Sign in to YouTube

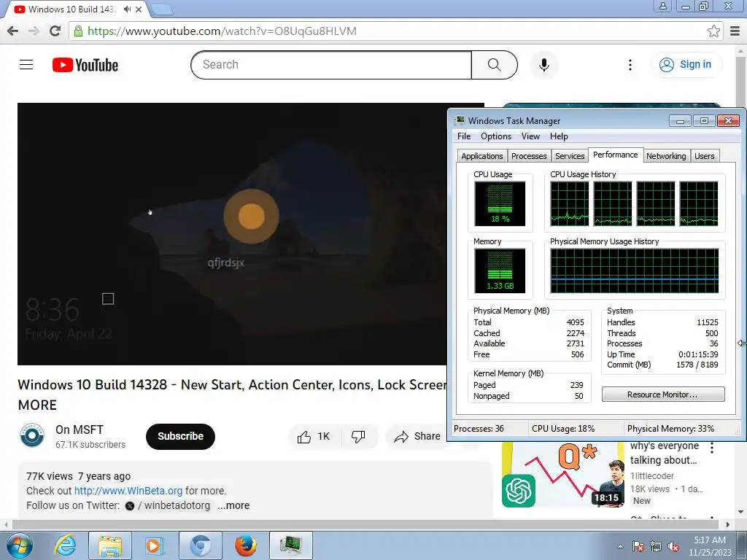pos(686,65)
